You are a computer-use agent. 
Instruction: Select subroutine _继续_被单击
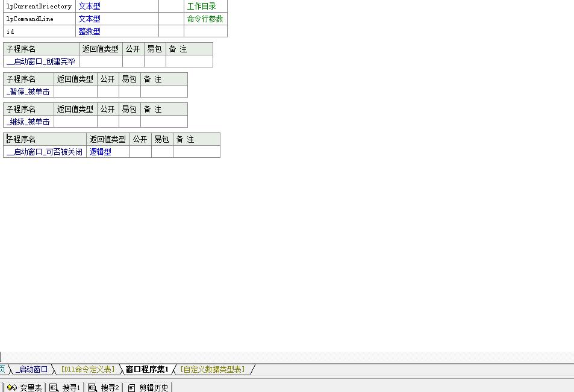click(28, 122)
